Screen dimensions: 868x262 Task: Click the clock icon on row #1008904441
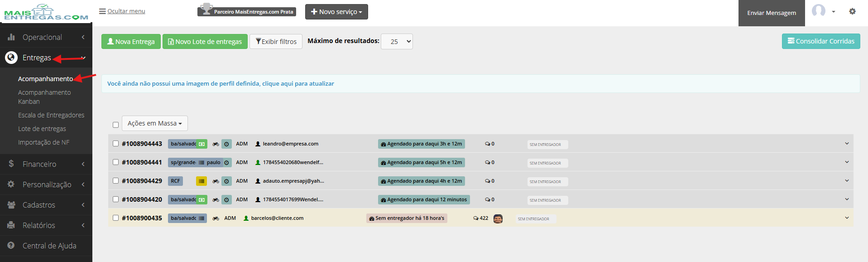pyautogui.click(x=227, y=163)
